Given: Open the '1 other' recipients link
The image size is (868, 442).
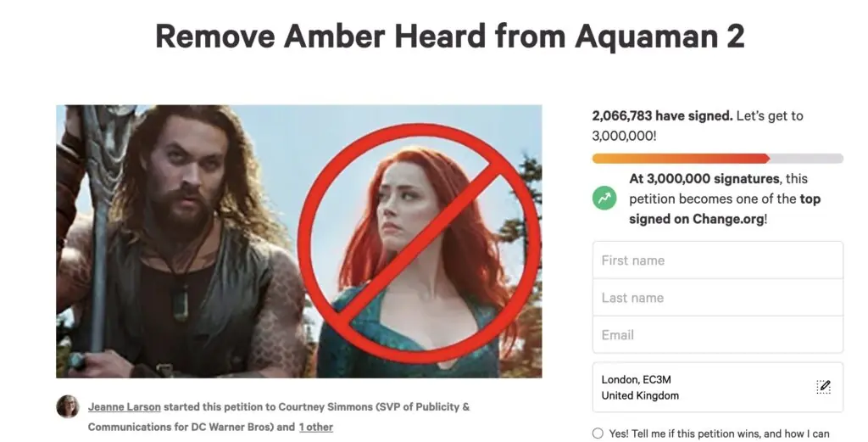Looking at the screenshot, I should (315, 427).
